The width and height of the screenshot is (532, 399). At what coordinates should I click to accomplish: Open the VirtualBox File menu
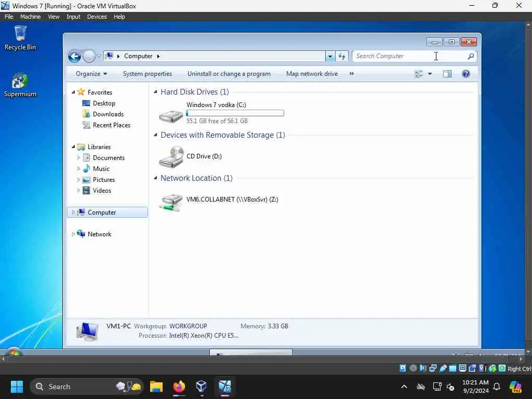tap(9, 17)
